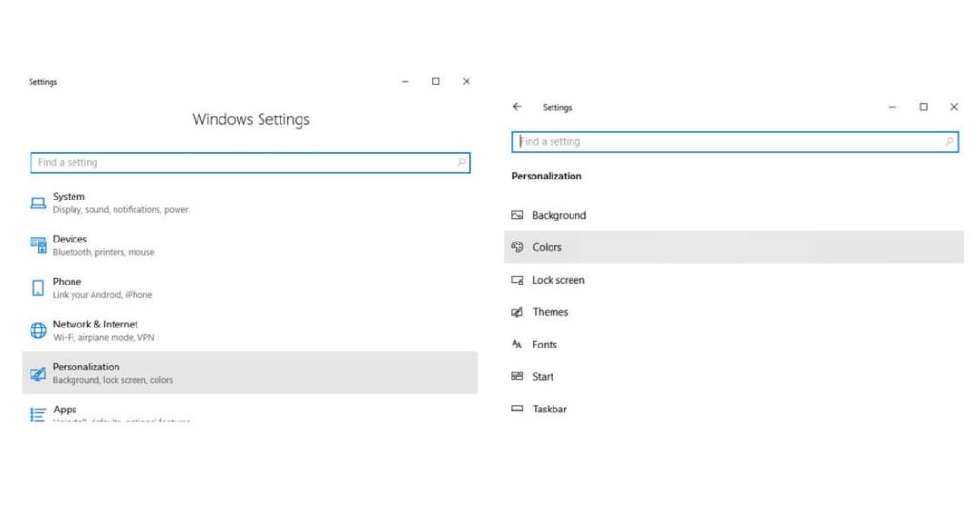Maximize the Personalization settings window
The width and height of the screenshot is (980, 506).
tap(924, 107)
